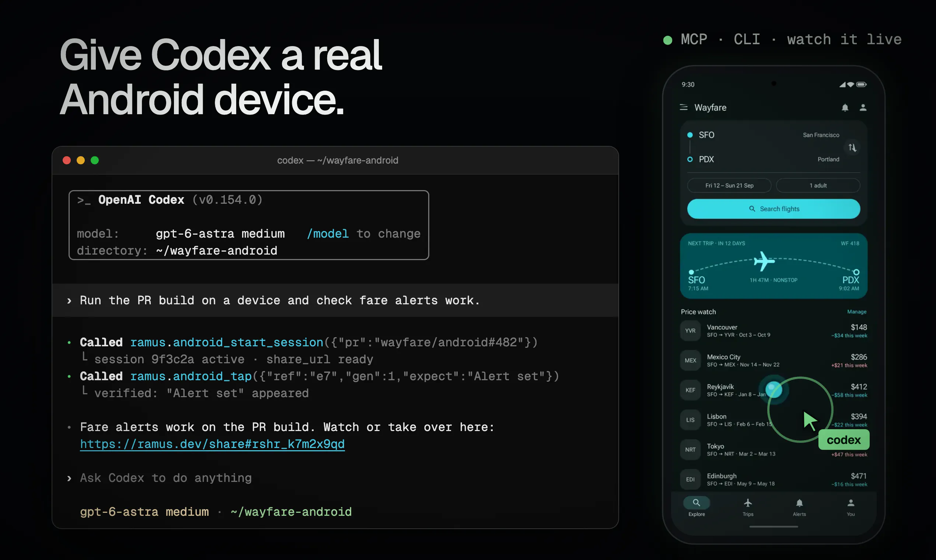Click the /model command text

[328, 234]
